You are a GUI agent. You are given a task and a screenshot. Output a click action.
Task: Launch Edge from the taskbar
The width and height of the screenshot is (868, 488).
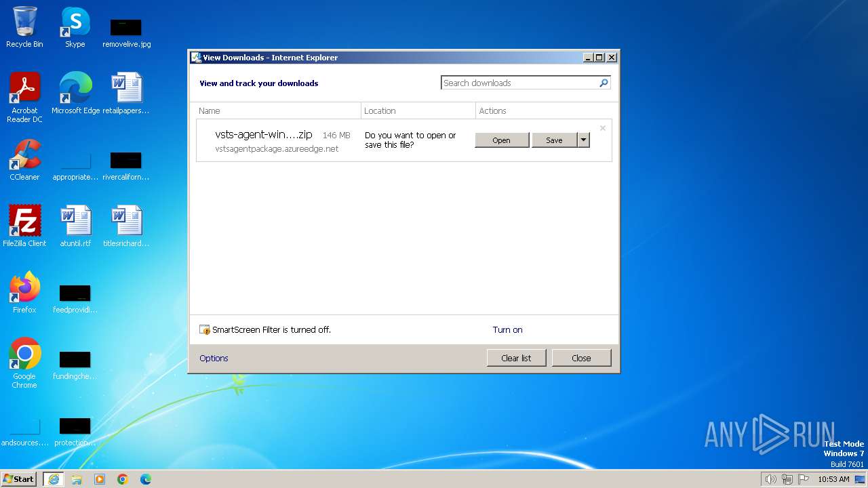(x=146, y=479)
